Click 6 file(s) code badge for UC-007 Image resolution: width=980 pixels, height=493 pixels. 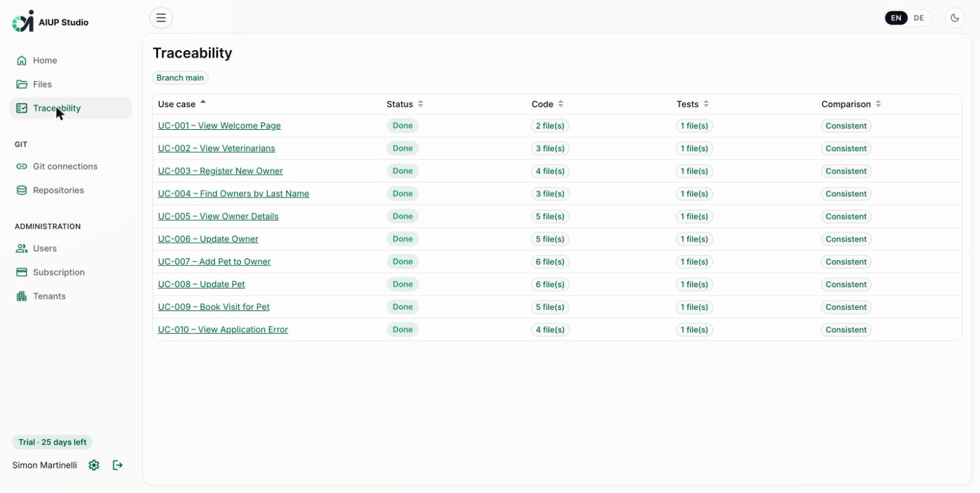(550, 262)
